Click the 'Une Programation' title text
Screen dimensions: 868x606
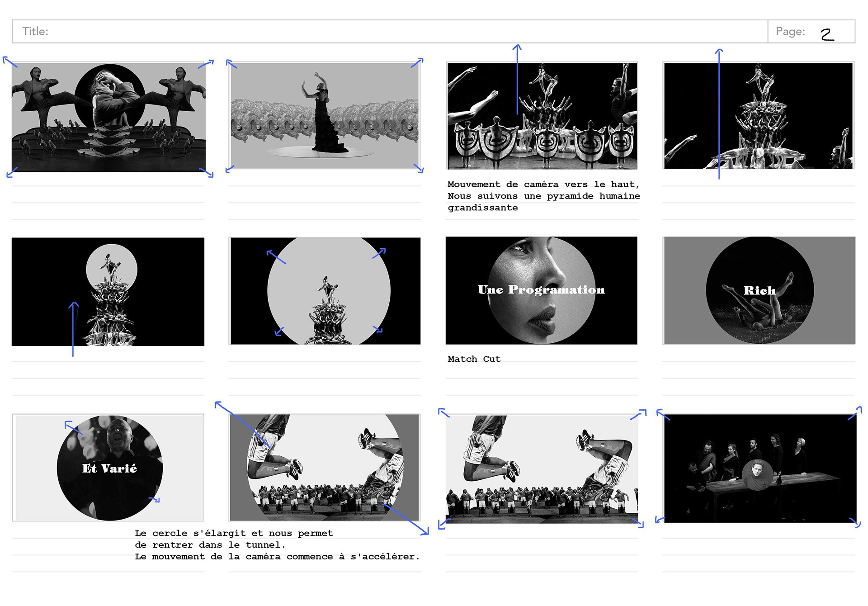click(x=541, y=289)
